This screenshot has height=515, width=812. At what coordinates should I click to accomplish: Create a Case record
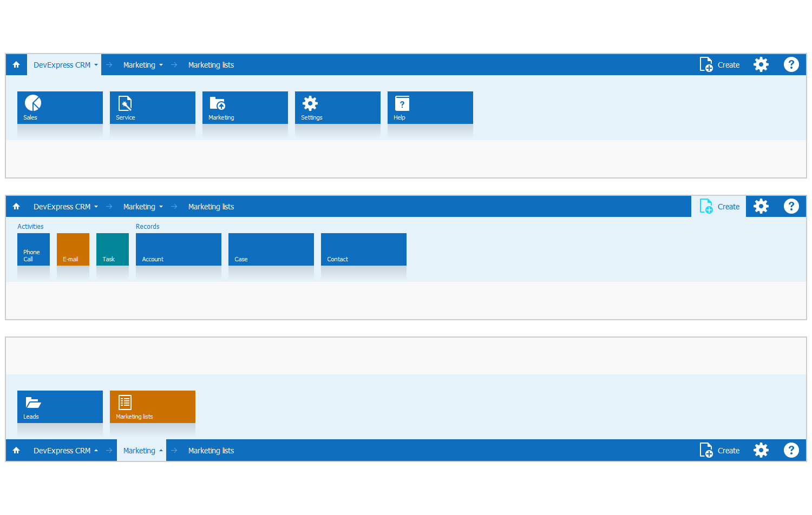tap(271, 249)
